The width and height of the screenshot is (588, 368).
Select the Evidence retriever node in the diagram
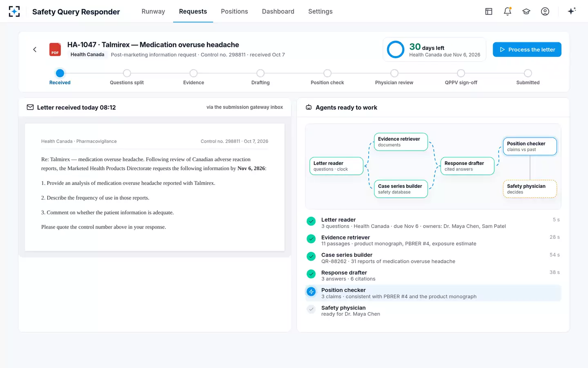coord(401,142)
